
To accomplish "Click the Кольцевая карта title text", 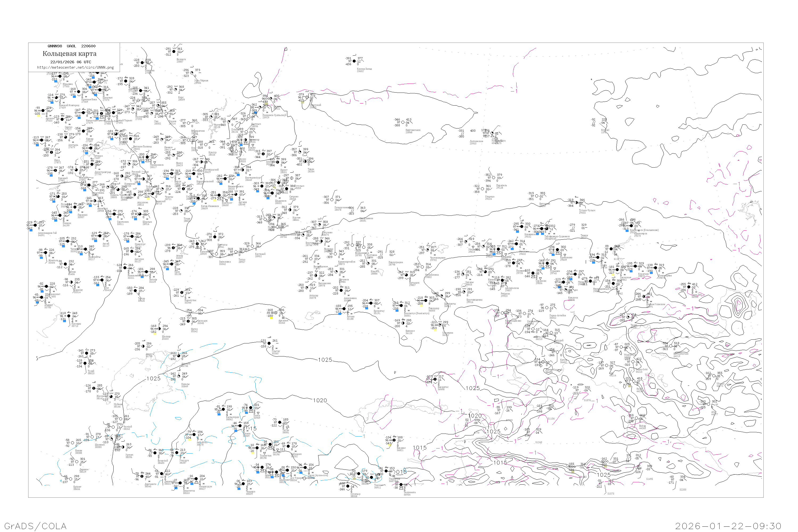I will (x=69, y=54).
